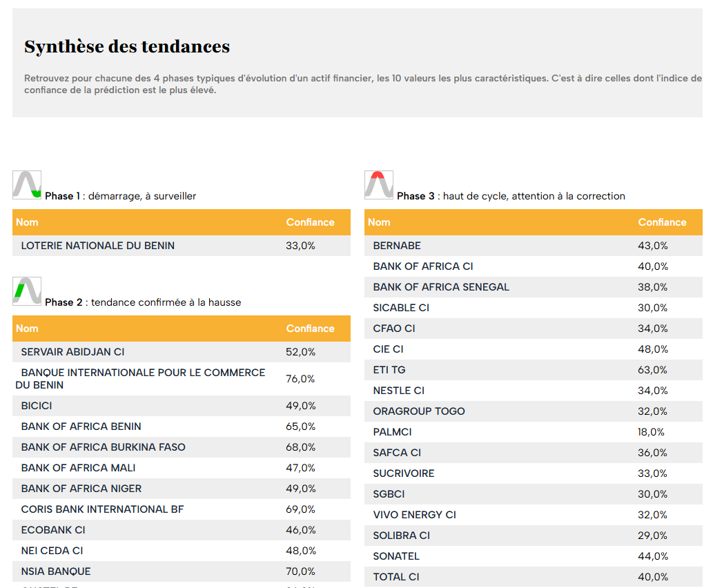Select LOTERIE NATIONALE DU BENIN row
The height and width of the screenshot is (588, 713).
(182, 246)
